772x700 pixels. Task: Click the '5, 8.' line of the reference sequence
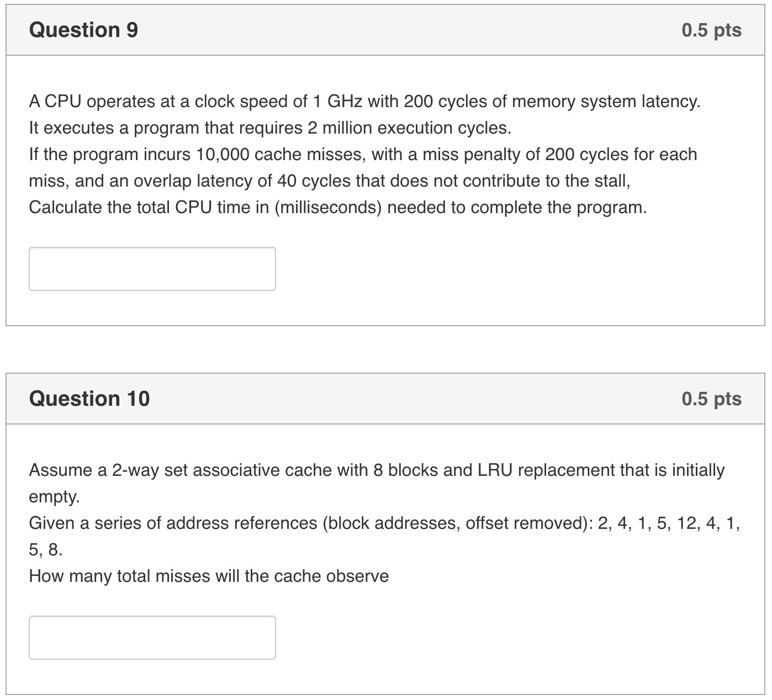point(45,549)
